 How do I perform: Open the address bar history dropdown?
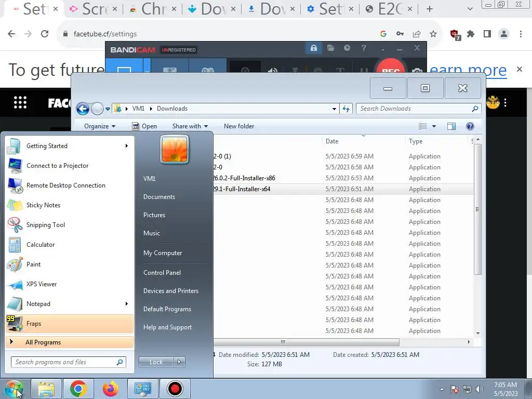pos(334,109)
